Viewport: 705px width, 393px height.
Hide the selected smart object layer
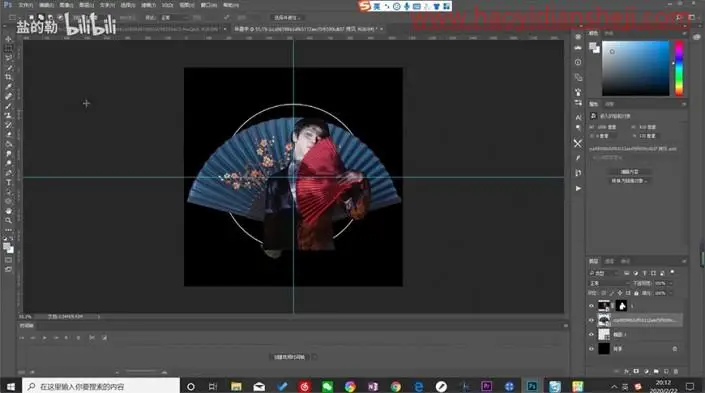click(591, 320)
